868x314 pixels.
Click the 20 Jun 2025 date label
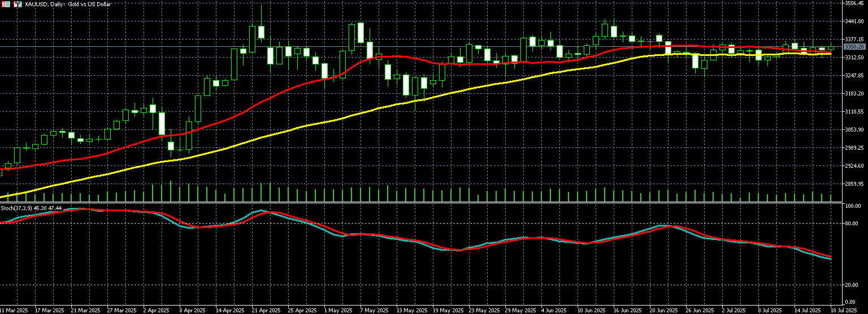(664, 311)
